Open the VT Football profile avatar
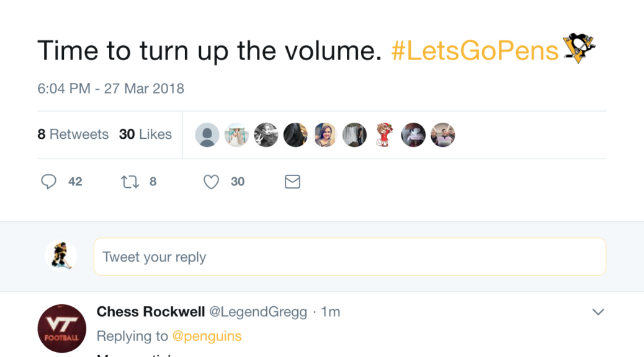This screenshot has height=357, width=644. click(62, 328)
